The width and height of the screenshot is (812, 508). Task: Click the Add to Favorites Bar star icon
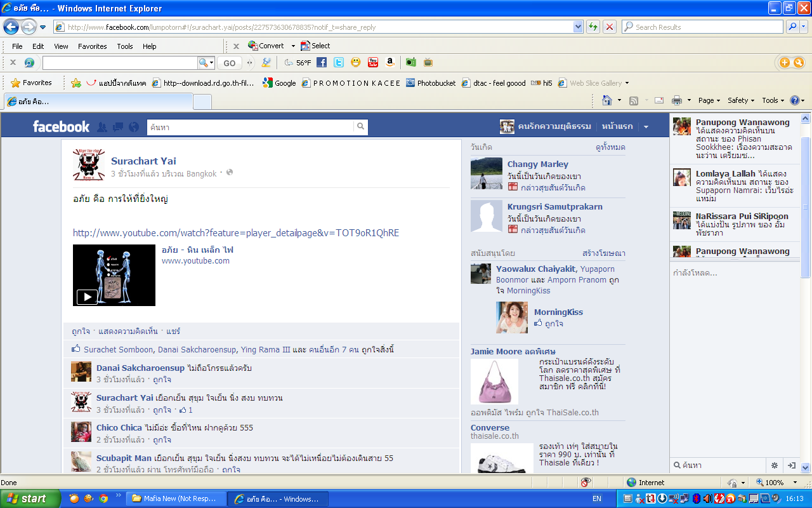(76, 83)
